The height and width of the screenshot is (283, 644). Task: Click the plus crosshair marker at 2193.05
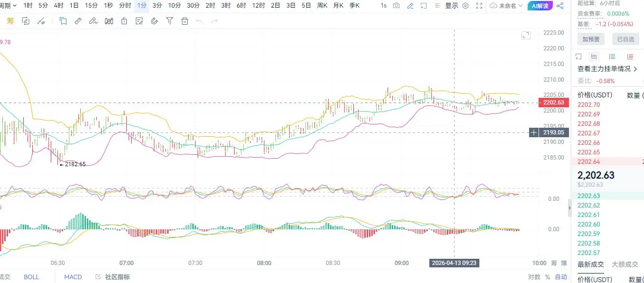pos(534,132)
